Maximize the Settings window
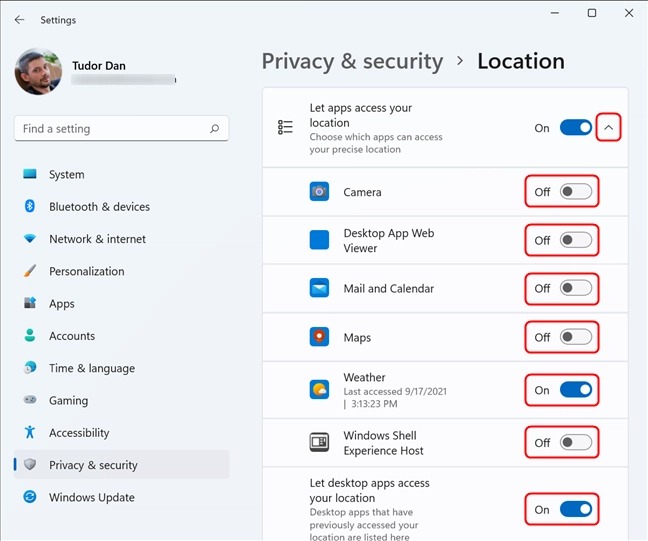Viewport: 648px width, 541px height. [592, 13]
